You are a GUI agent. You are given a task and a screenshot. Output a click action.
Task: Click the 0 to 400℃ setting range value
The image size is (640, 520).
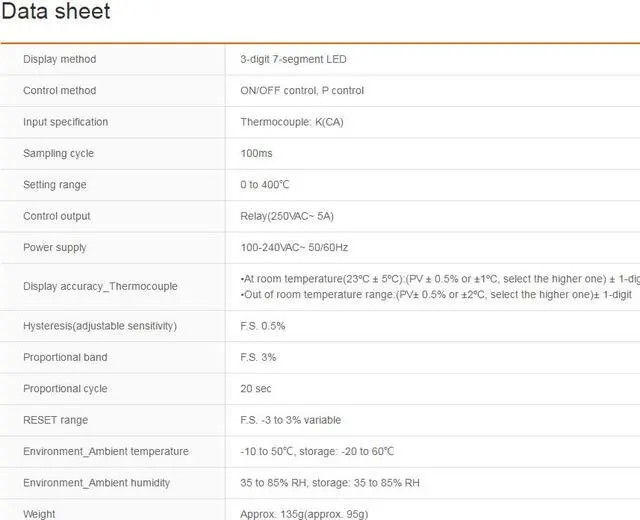pos(264,185)
